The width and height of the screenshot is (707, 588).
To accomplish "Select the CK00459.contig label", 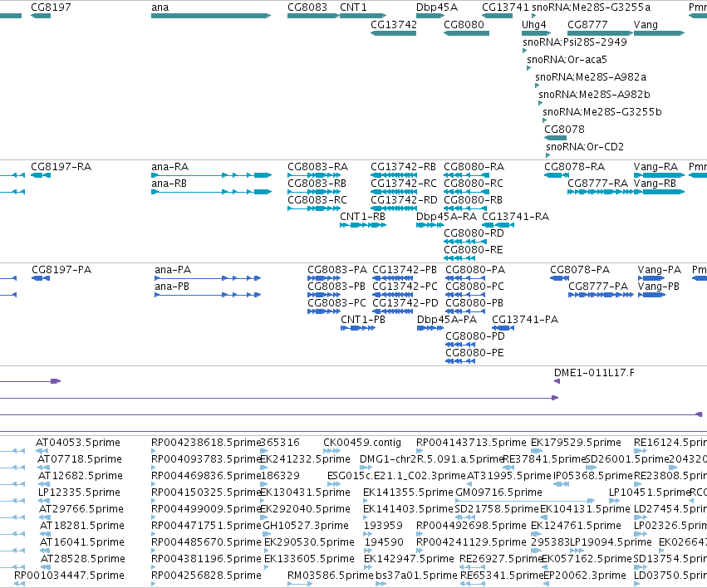I will pos(362,443).
